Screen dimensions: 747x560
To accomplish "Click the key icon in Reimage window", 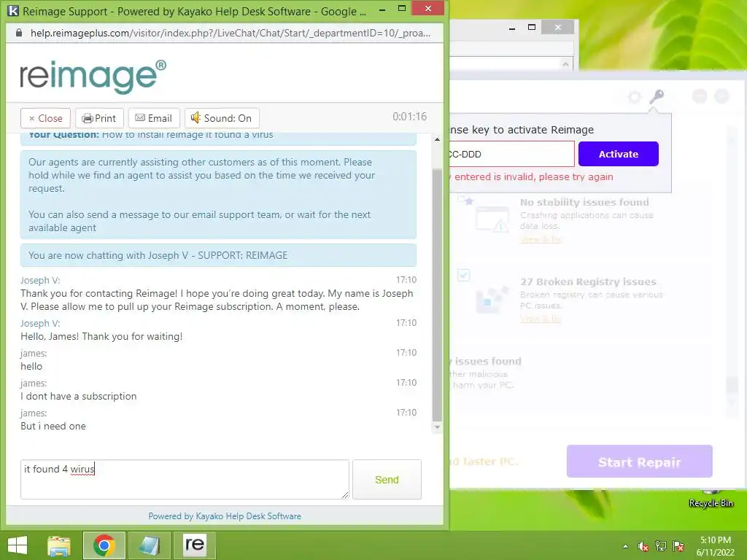I will point(657,97).
